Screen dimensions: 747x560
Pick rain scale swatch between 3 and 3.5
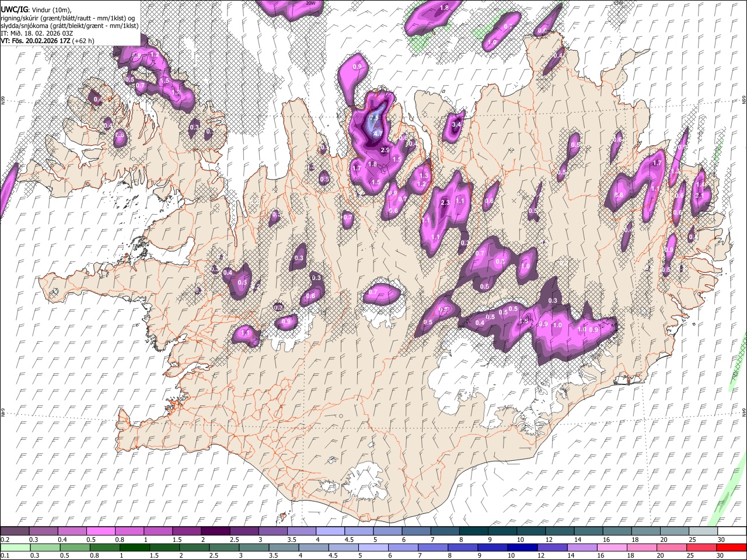point(253,548)
